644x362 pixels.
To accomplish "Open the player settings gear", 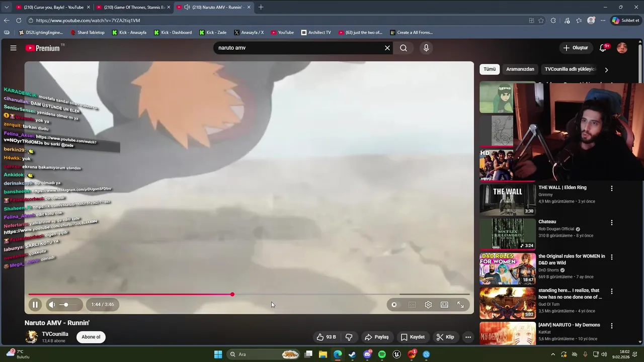I will 428,304.
